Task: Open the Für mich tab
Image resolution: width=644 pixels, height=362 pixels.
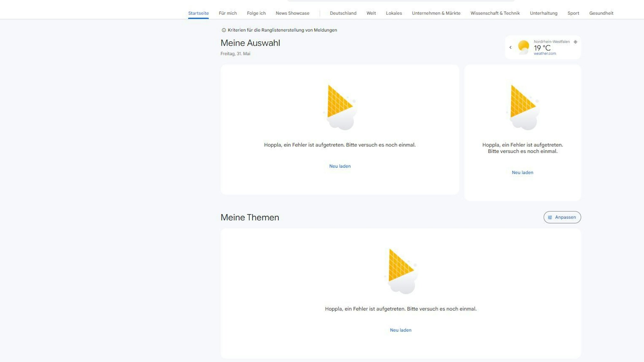Action: (228, 13)
